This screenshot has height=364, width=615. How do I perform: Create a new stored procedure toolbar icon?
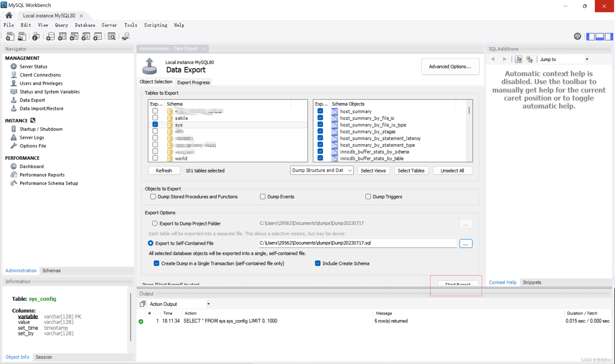[86, 36]
